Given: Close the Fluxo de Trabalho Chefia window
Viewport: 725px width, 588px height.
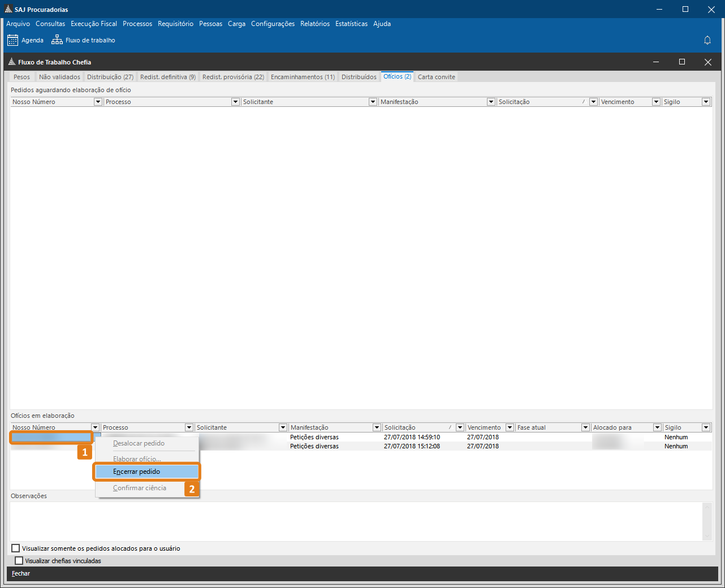Looking at the screenshot, I should pos(707,62).
